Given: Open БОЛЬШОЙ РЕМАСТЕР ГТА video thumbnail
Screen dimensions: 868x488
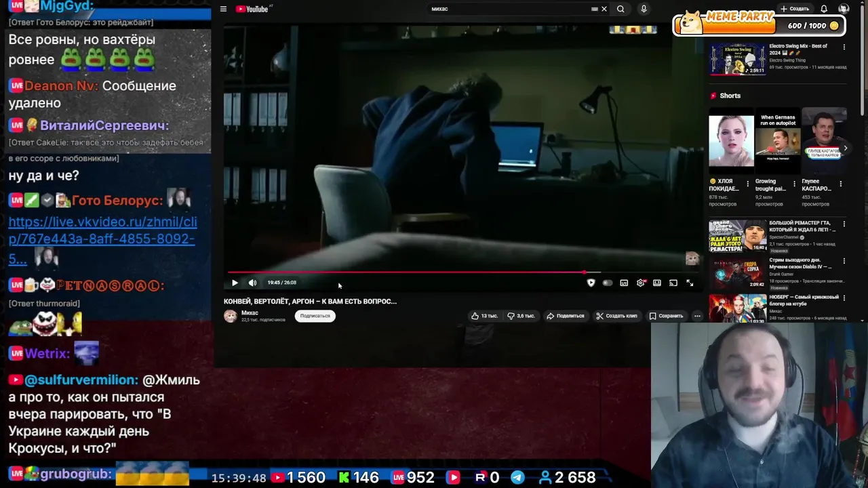Looking at the screenshot, I should pyautogui.click(x=737, y=235).
